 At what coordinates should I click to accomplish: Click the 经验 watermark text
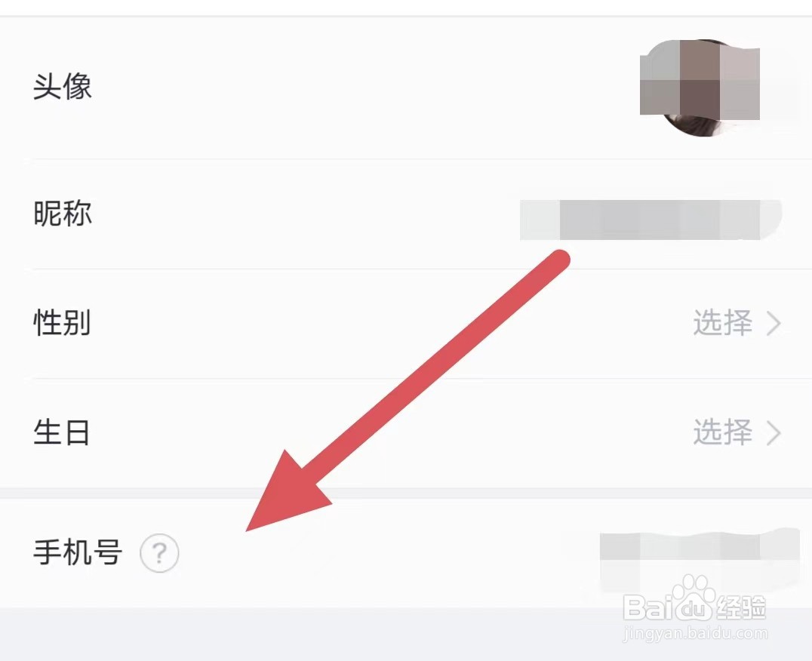tap(742, 607)
